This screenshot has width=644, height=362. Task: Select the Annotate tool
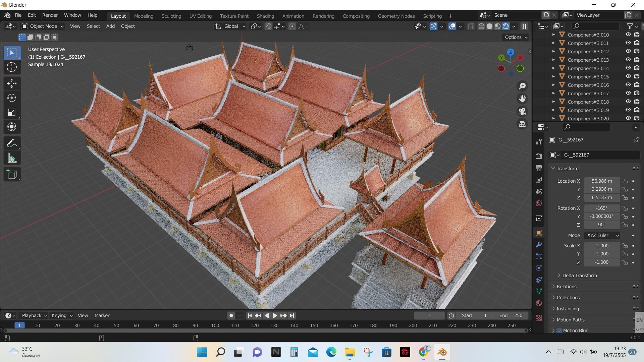pos(12,143)
